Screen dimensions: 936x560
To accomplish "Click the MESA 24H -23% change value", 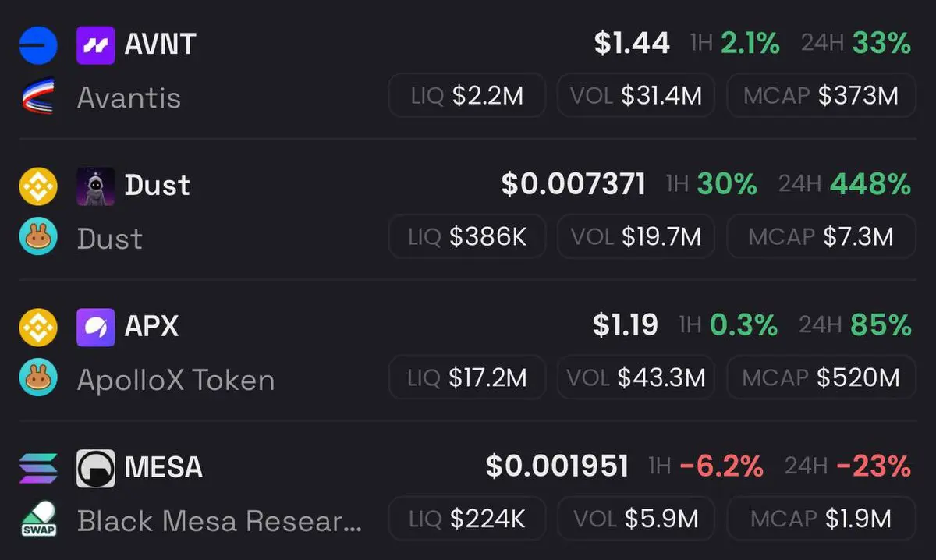I will tap(874, 466).
